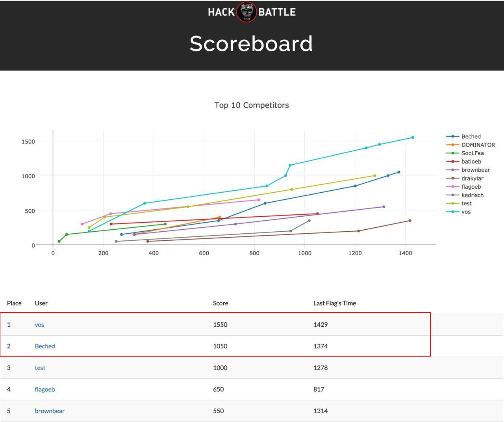Image resolution: width=504 pixels, height=422 pixels.
Task: Click the Hack Battle skull logo
Action: pos(247,12)
